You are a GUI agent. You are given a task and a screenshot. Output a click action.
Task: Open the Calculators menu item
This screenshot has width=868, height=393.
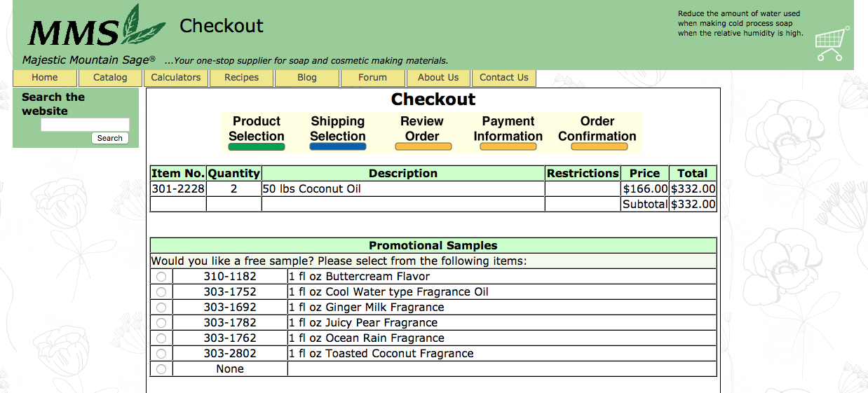click(x=176, y=78)
